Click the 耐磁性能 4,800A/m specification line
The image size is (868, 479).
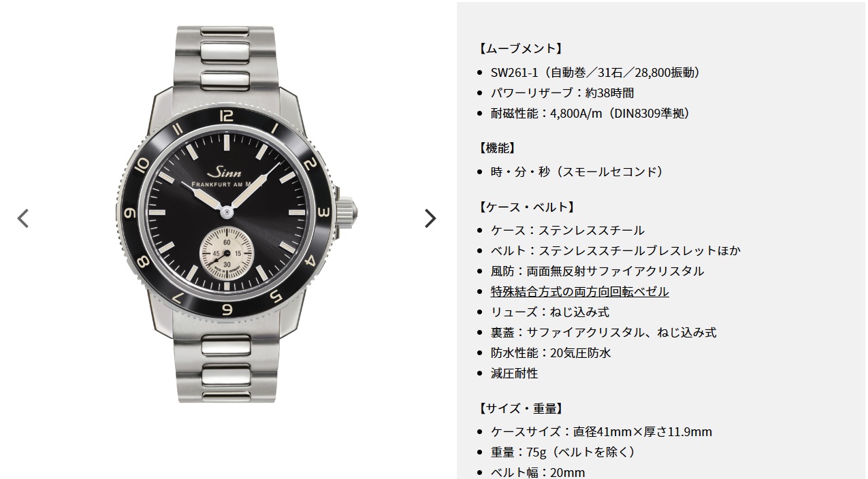coord(592,113)
